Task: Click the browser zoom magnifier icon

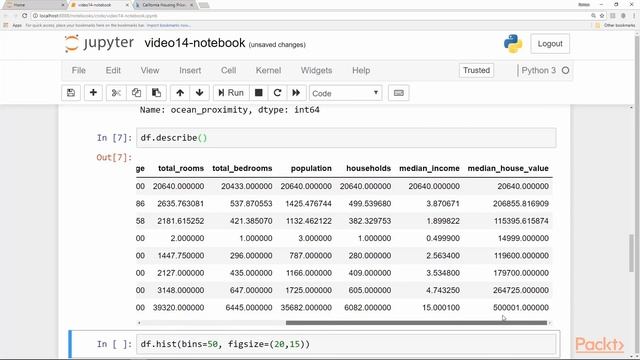Action: pos(593,16)
